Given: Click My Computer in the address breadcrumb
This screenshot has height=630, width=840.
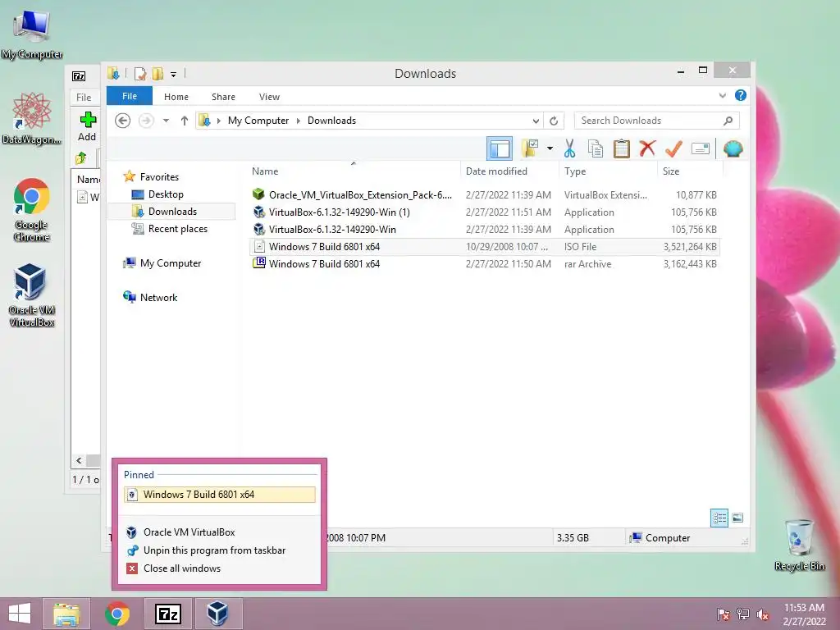Looking at the screenshot, I should (258, 121).
